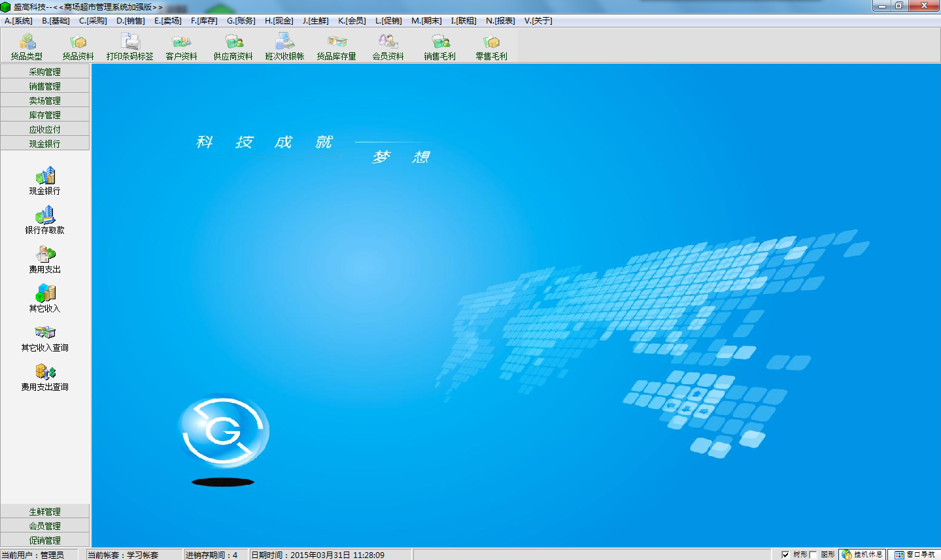Image resolution: width=941 pixels, height=560 pixels.
Task: Open the 货品类型 toolbar icon
Action: pos(26,46)
